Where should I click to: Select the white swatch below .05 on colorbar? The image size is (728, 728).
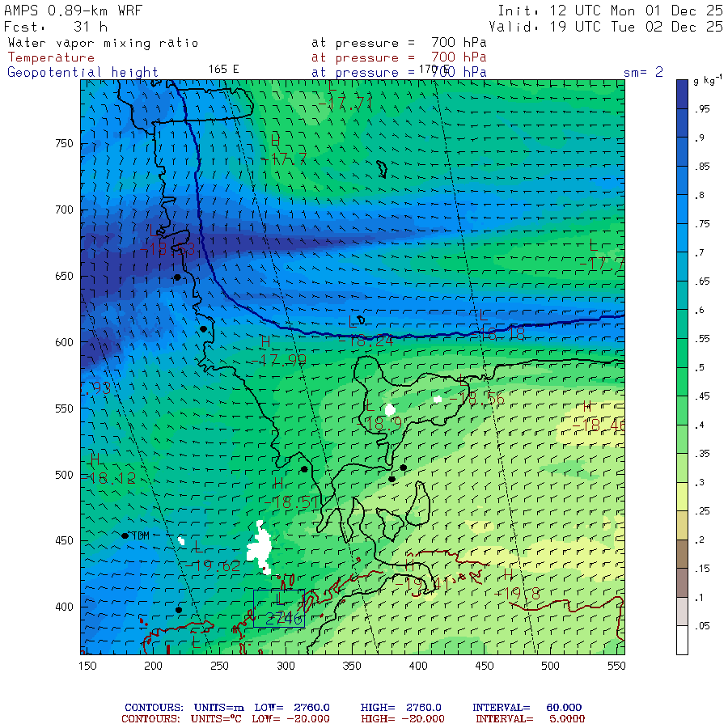tap(682, 641)
